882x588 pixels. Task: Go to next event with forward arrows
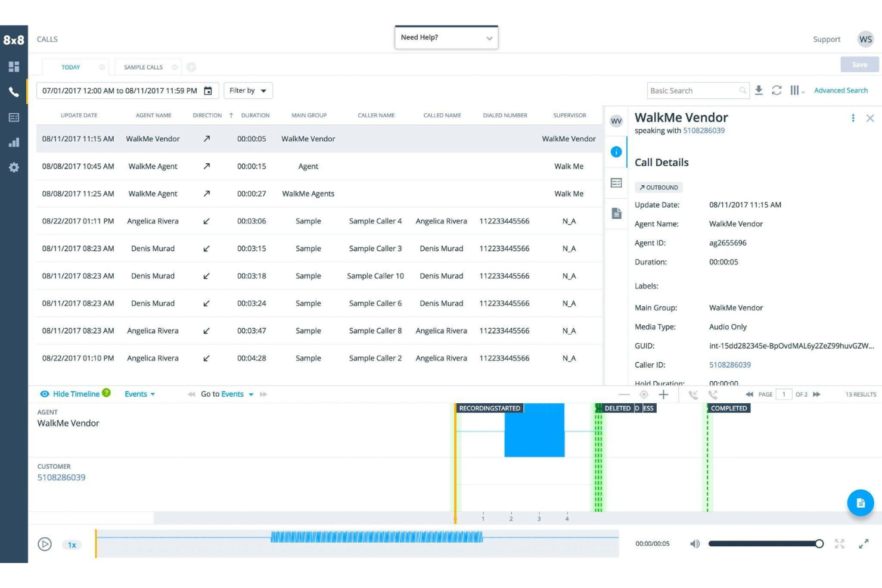coord(263,394)
